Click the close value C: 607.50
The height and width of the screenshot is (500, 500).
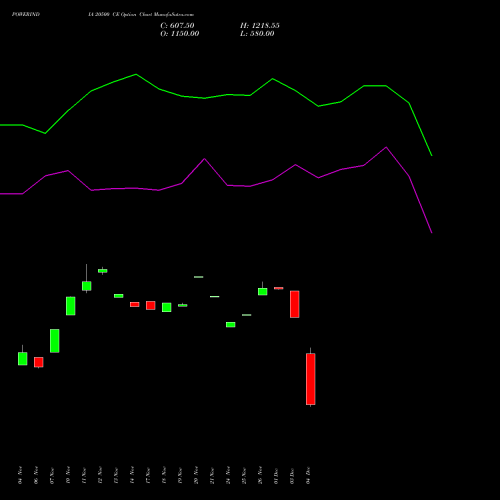click(x=177, y=26)
